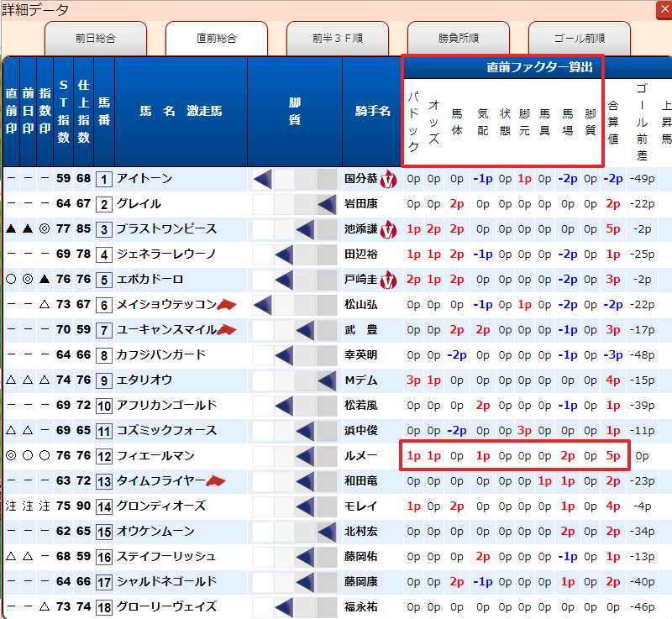Click the 馬番 column header
The width and height of the screenshot is (672, 619).
[104, 112]
